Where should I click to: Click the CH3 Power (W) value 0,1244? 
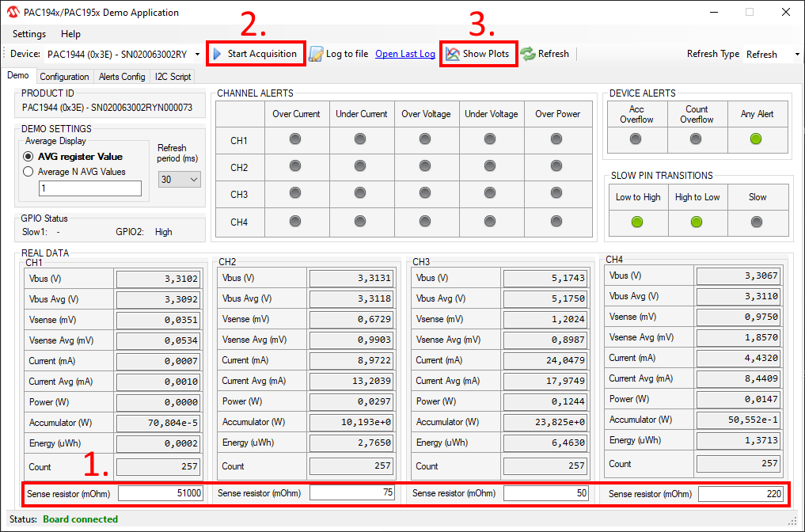545,401
